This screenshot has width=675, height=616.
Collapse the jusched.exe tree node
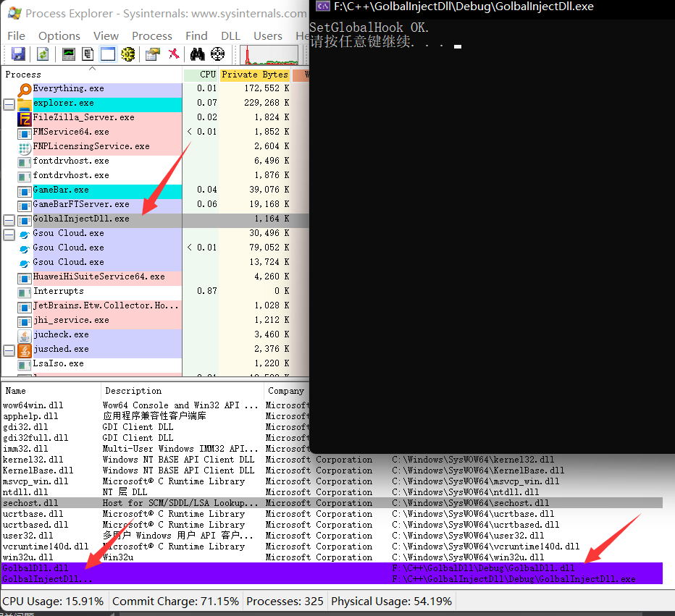click(x=9, y=350)
